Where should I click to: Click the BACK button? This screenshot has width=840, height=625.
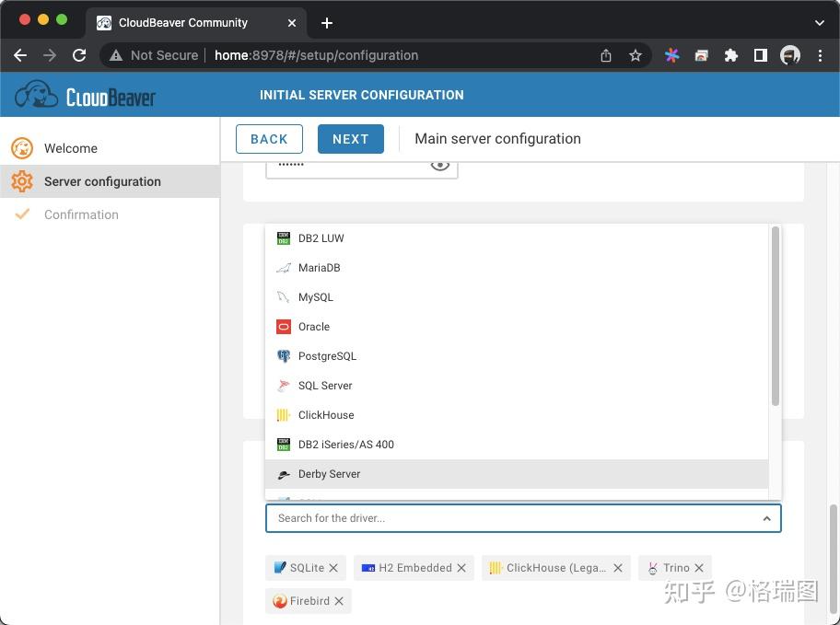269,139
